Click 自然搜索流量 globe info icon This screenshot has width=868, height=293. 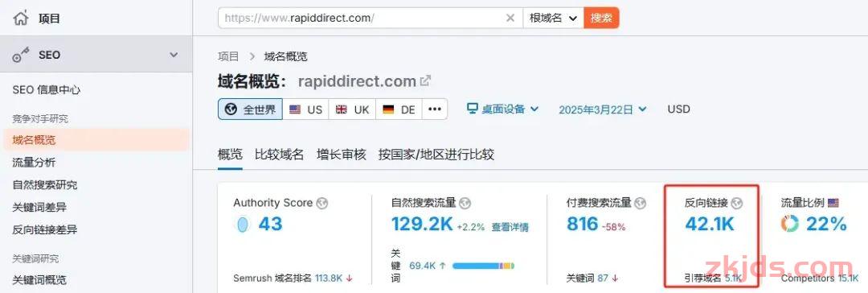pyautogui.click(x=465, y=203)
